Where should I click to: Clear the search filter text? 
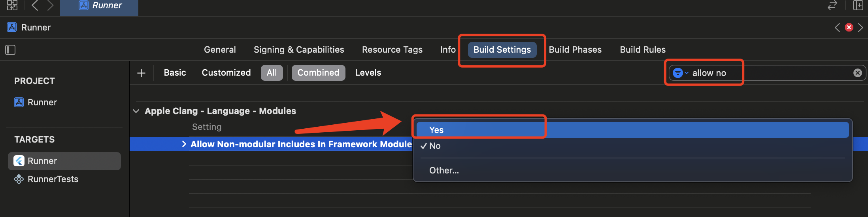857,73
